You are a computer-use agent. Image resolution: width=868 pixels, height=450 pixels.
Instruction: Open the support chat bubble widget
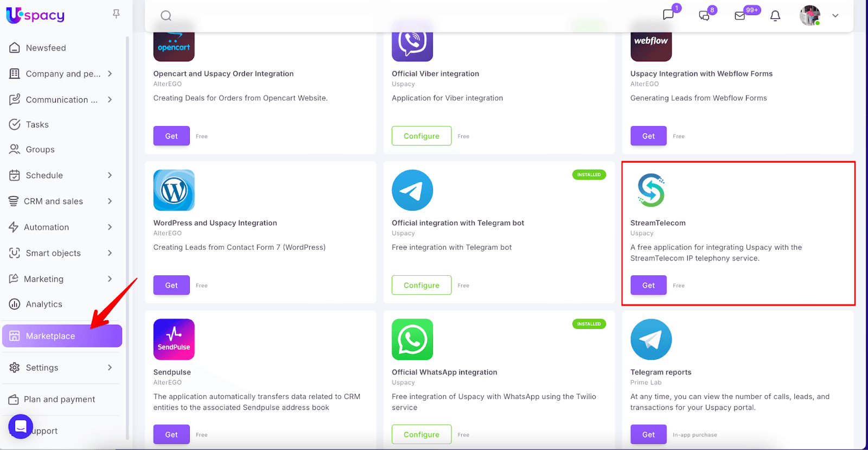(21, 426)
